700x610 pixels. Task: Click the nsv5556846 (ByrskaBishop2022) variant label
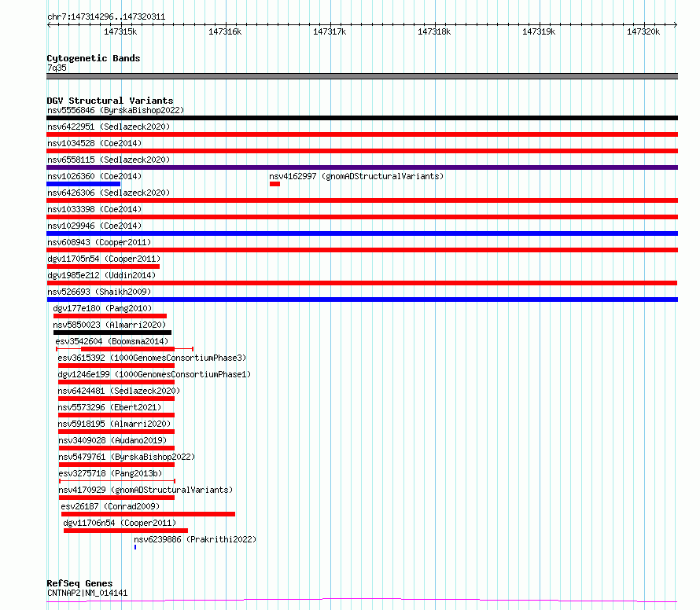pos(116,110)
